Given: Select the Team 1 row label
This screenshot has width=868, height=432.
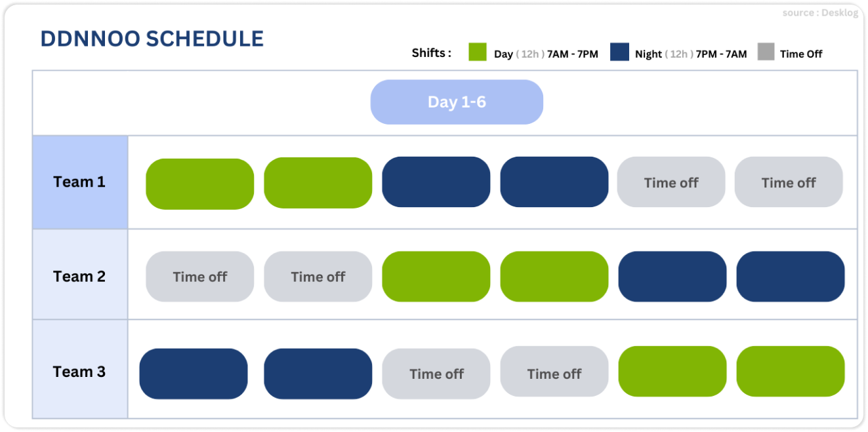Looking at the screenshot, I should pyautogui.click(x=79, y=182).
